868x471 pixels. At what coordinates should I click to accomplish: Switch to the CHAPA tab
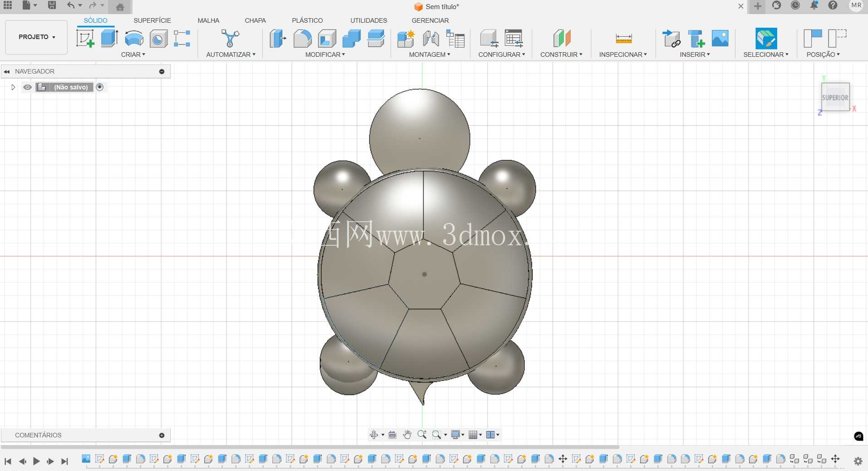tap(255, 20)
